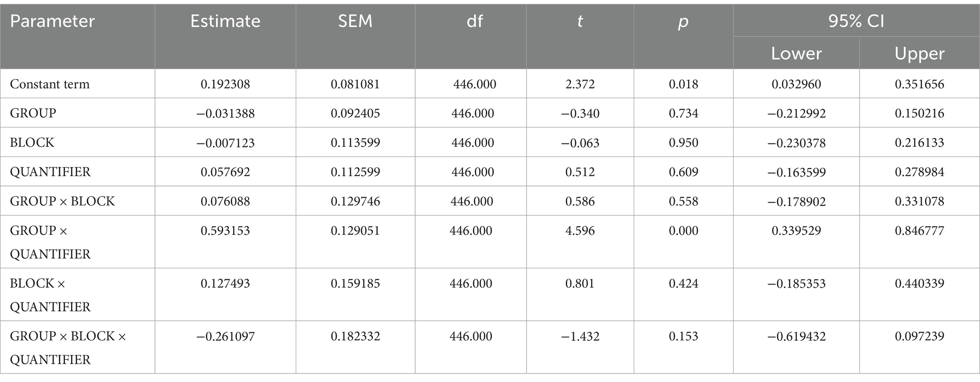The image size is (980, 382).
Task: Click the t value −1.432
Action: (580, 337)
